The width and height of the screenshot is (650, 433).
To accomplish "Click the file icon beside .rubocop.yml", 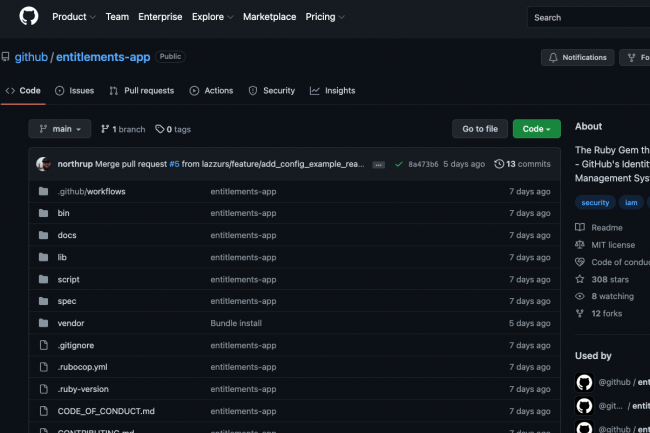I will (44, 367).
